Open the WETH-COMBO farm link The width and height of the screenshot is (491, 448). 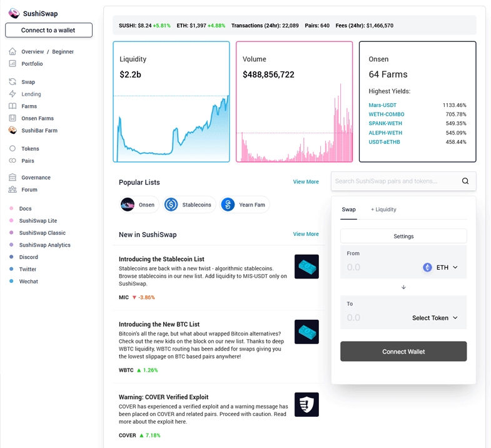387,114
